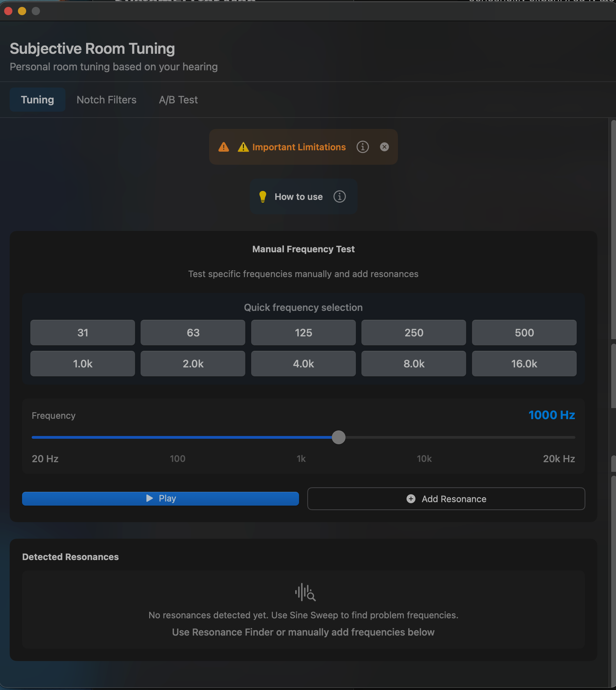Click the waveform search icon in Detected Resonances
Viewport: 616px width, 690px height.
(x=305, y=592)
